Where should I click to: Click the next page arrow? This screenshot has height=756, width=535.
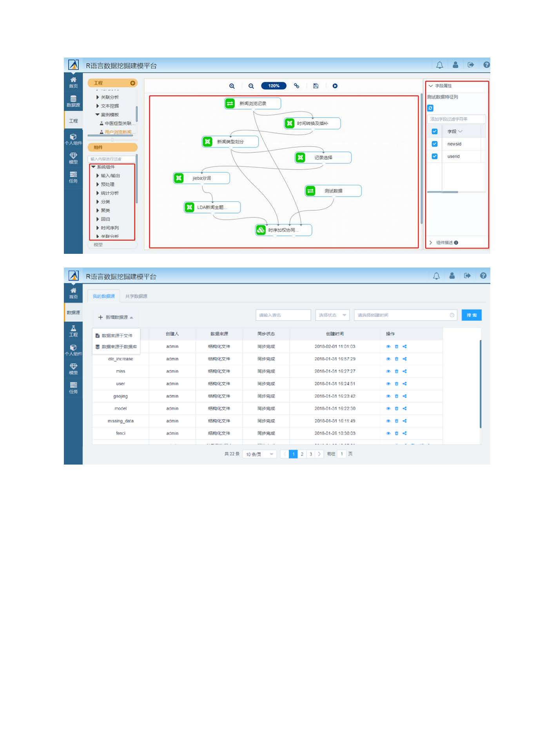319,454
